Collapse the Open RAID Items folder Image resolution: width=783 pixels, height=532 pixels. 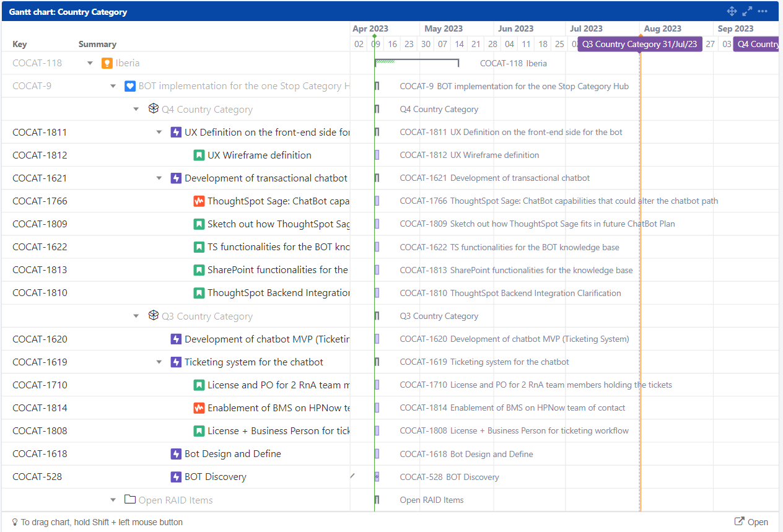113,500
